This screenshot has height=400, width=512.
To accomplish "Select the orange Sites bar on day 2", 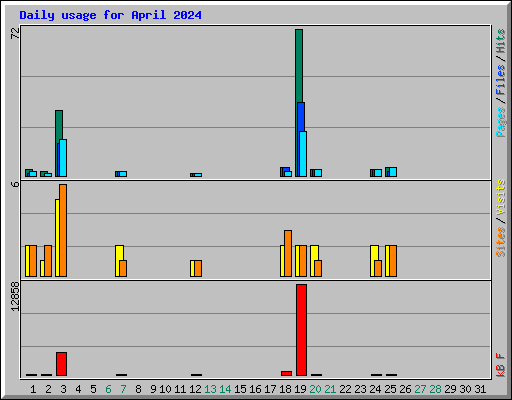I will coord(48,261).
